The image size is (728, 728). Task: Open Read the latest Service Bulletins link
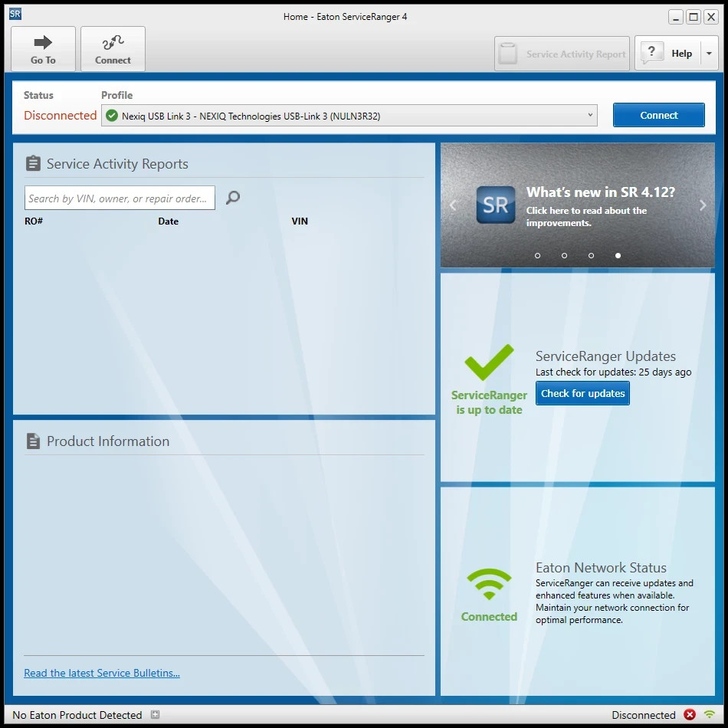pos(102,673)
